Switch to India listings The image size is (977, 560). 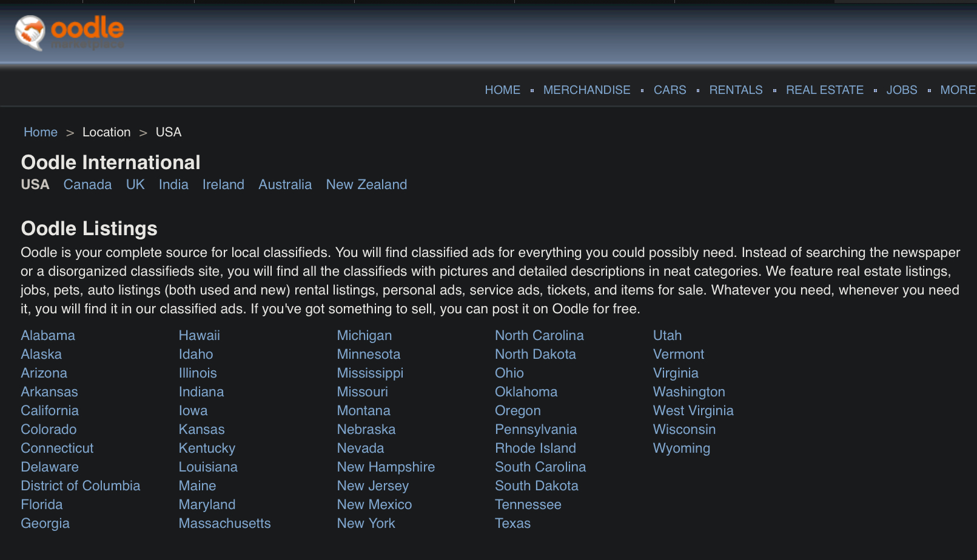(x=173, y=185)
